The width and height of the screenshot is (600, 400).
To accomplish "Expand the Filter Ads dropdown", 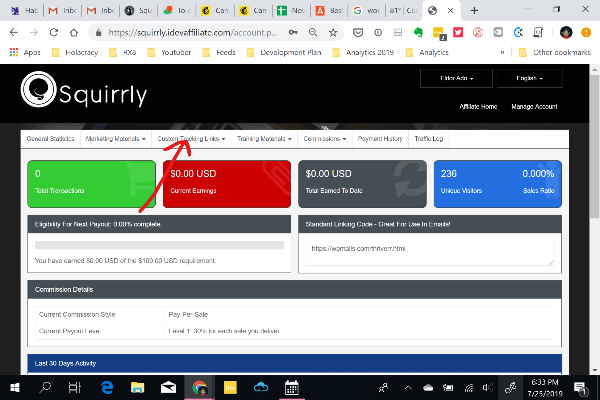I will pyautogui.click(x=456, y=78).
